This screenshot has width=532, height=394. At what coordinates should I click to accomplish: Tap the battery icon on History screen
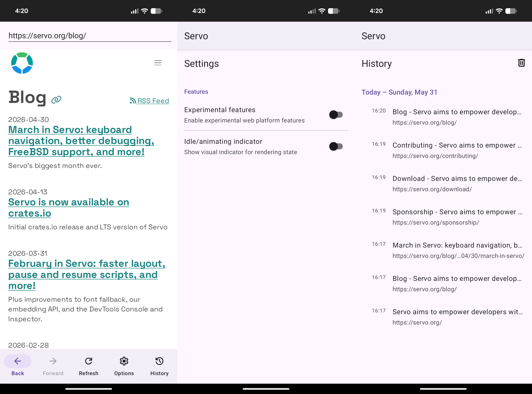click(x=511, y=11)
